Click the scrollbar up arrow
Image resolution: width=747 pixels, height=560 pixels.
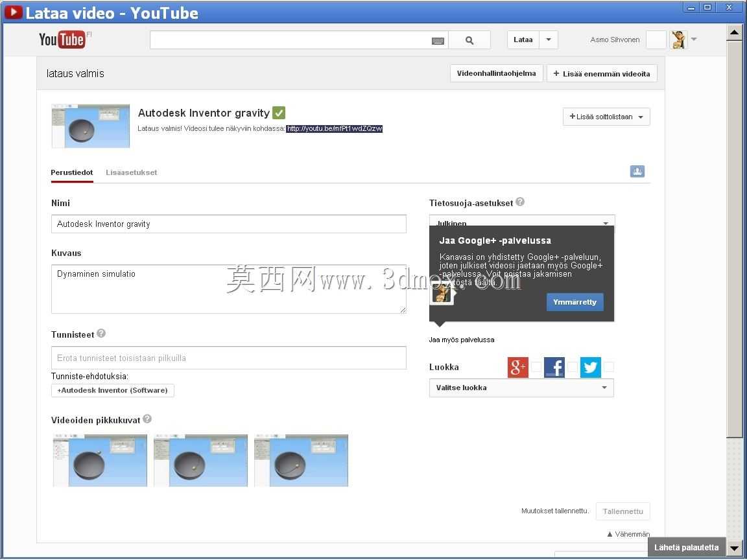[734, 32]
